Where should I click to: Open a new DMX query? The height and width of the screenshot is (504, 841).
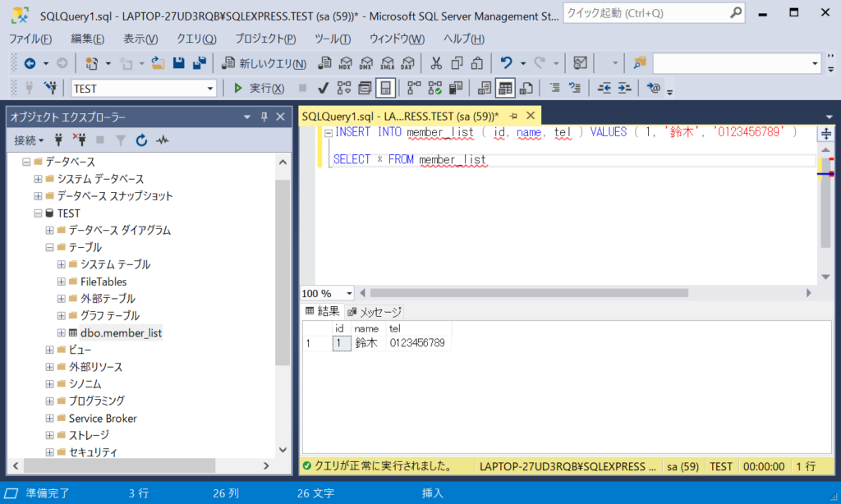click(x=366, y=63)
